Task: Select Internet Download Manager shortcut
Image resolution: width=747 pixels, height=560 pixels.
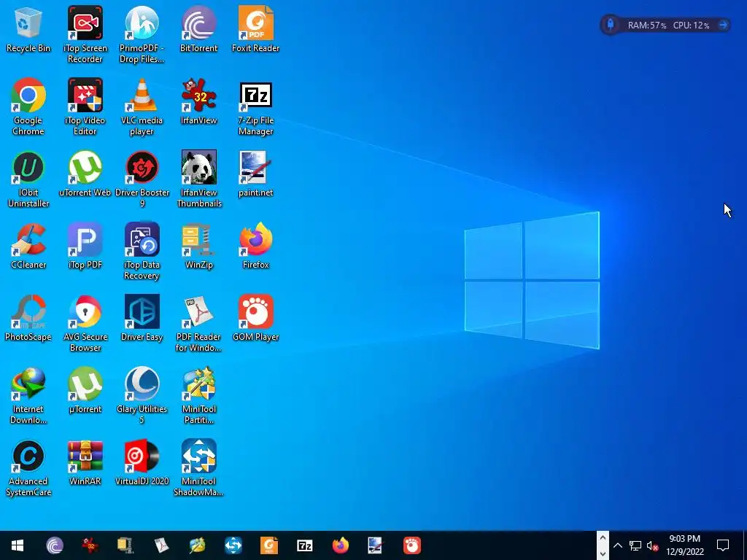Action: (x=28, y=396)
